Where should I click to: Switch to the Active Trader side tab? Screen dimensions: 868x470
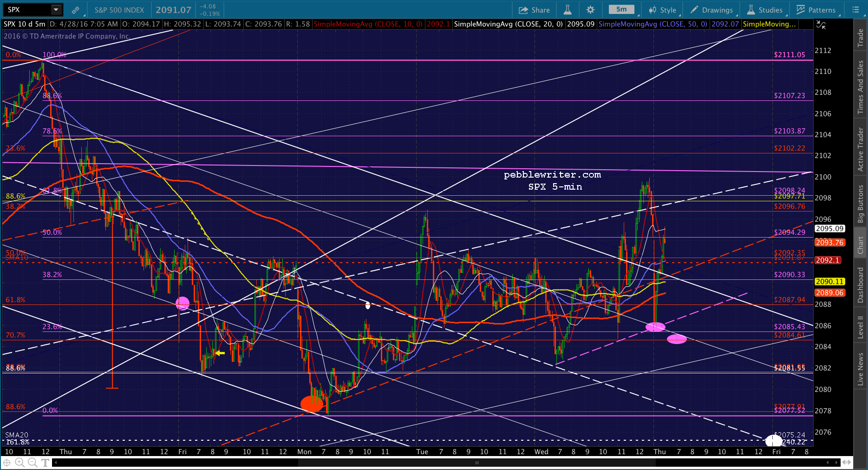coord(861,149)
